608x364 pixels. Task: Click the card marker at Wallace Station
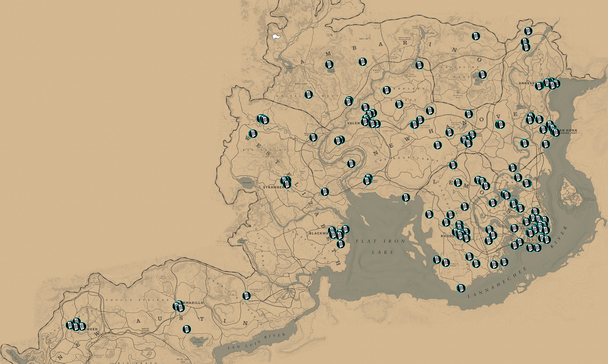click(313, 137)
